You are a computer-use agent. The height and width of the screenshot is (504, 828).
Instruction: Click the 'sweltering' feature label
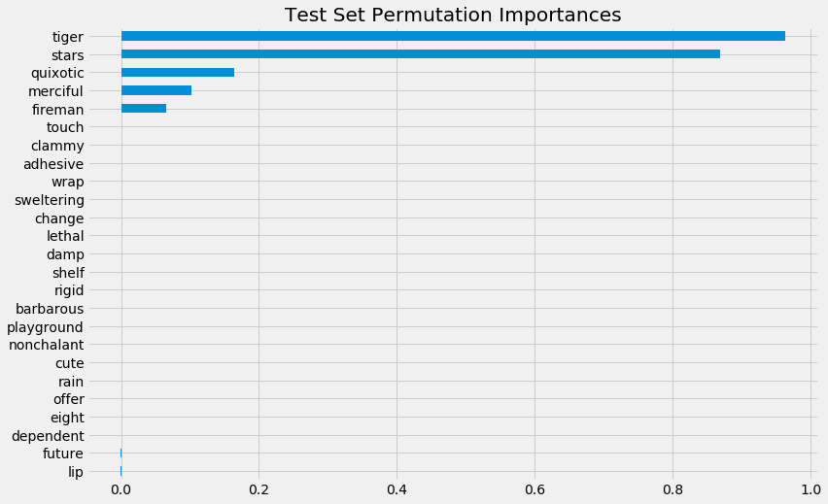(50, 200)
